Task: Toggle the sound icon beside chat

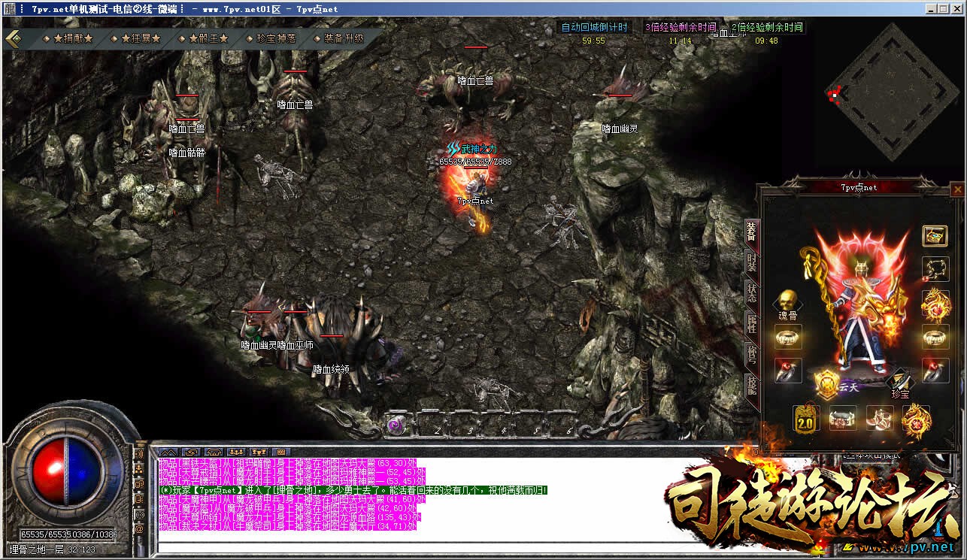Action: tap(139, 454)
